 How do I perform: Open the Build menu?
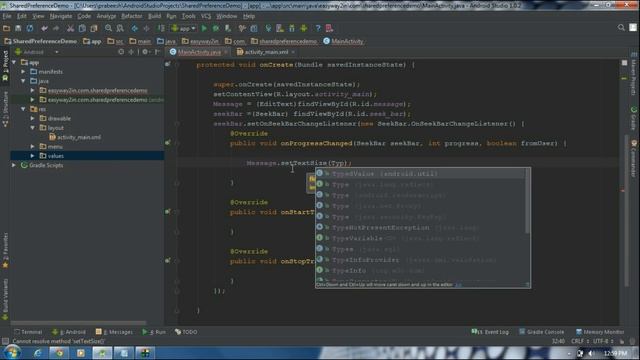point(154,16)
